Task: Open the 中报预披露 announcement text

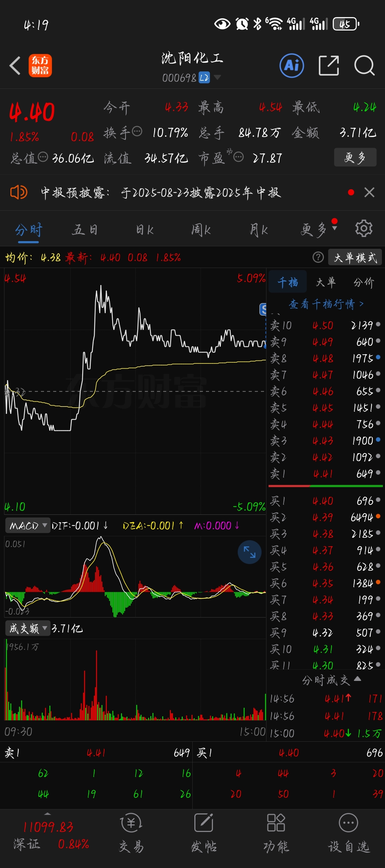Action: (x=161, y=193)
